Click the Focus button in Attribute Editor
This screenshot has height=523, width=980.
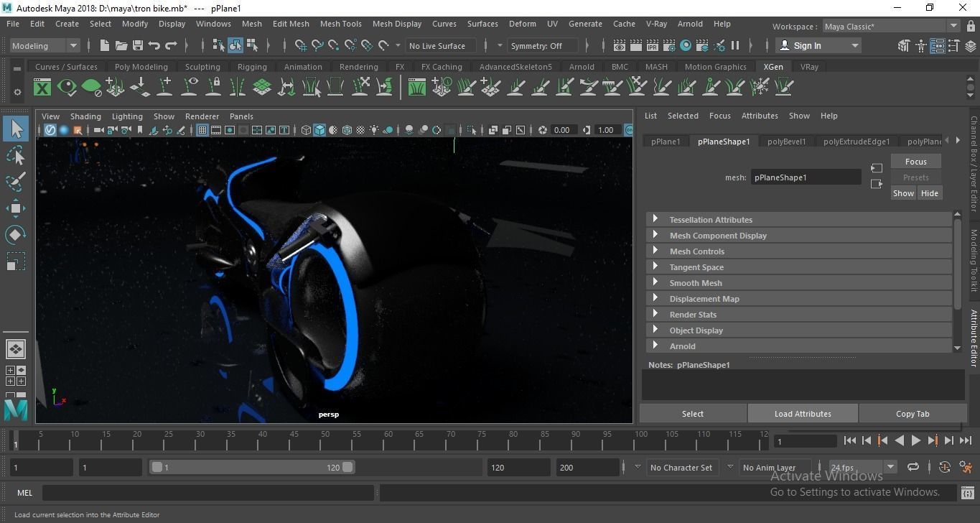tap(915, 162)
